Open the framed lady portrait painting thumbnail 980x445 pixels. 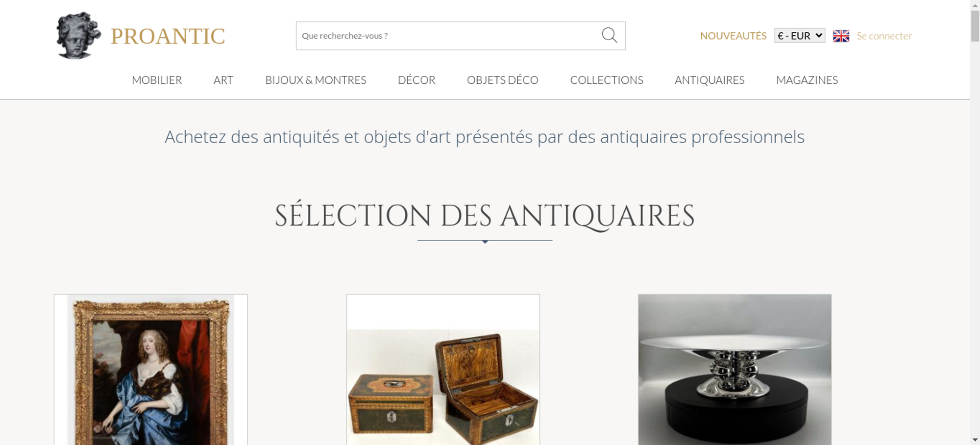(151, 370)
